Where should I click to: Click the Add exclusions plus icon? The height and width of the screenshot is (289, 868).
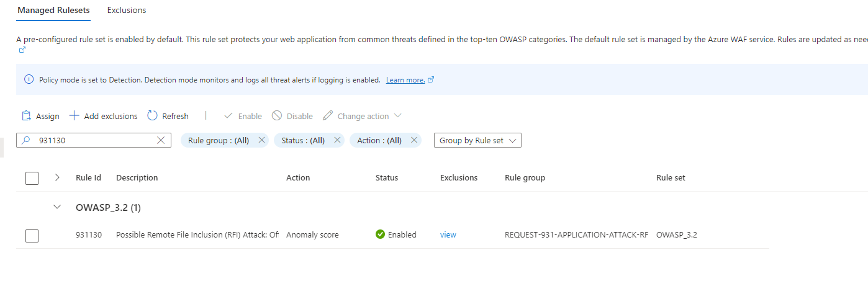point(75,116)
